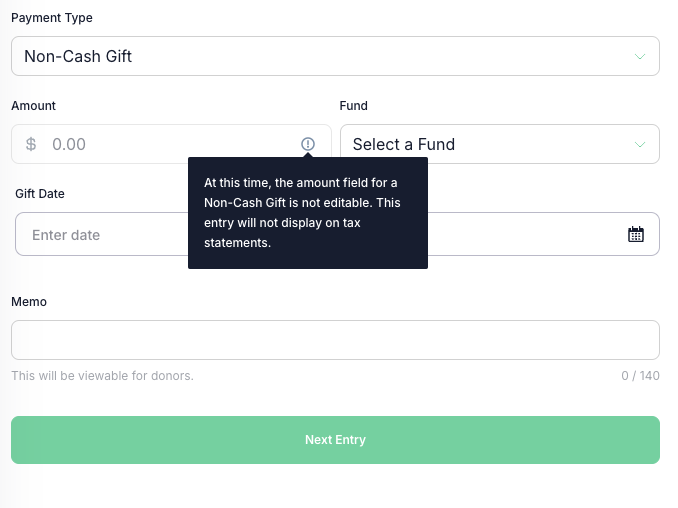Focus the empty Memo text box
Screen dimensions: 678x508
coord(335,340)
